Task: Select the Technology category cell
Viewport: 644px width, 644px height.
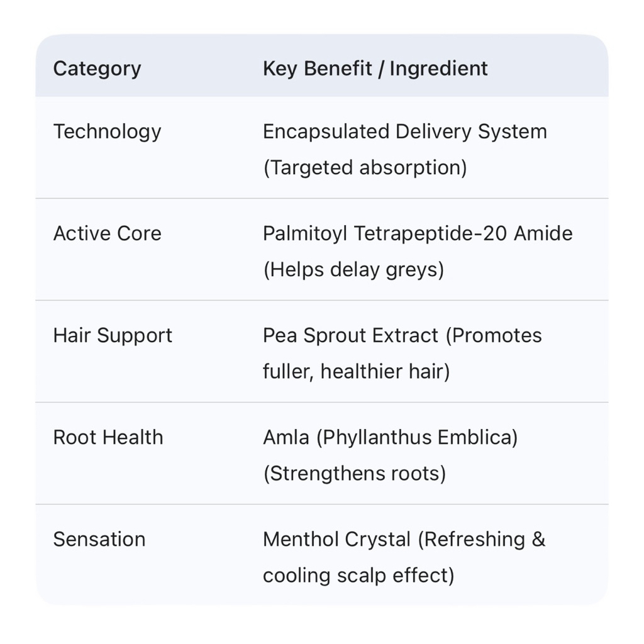Action: pos(107,131)
